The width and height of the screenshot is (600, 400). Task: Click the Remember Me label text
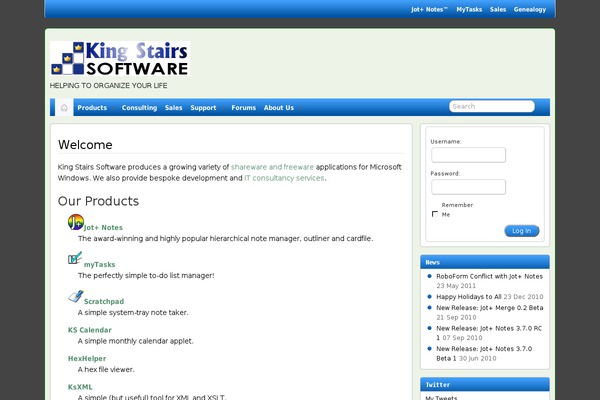457,210
